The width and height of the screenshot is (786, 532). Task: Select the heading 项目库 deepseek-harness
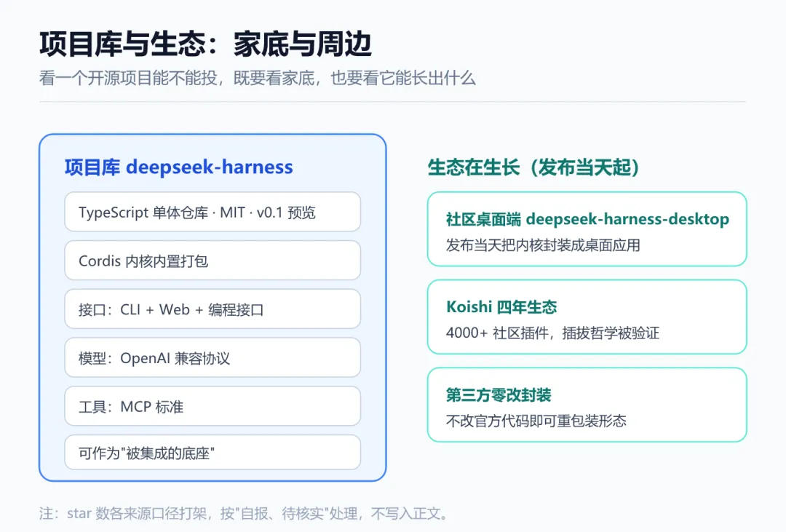point(178,167)
